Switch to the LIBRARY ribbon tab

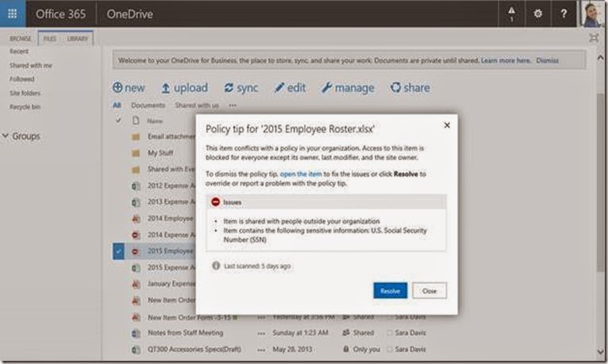tap(78, 39)
